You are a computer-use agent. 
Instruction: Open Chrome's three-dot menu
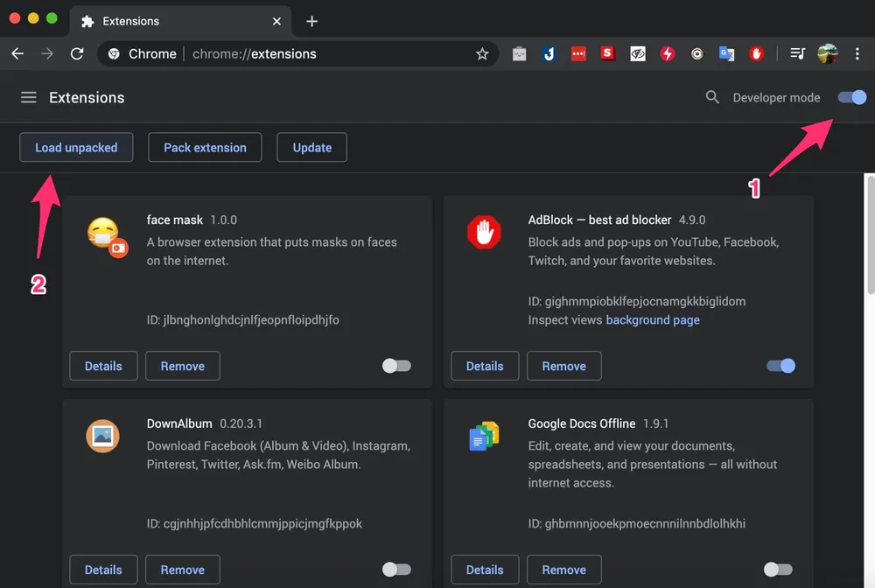tap(858, 54)
